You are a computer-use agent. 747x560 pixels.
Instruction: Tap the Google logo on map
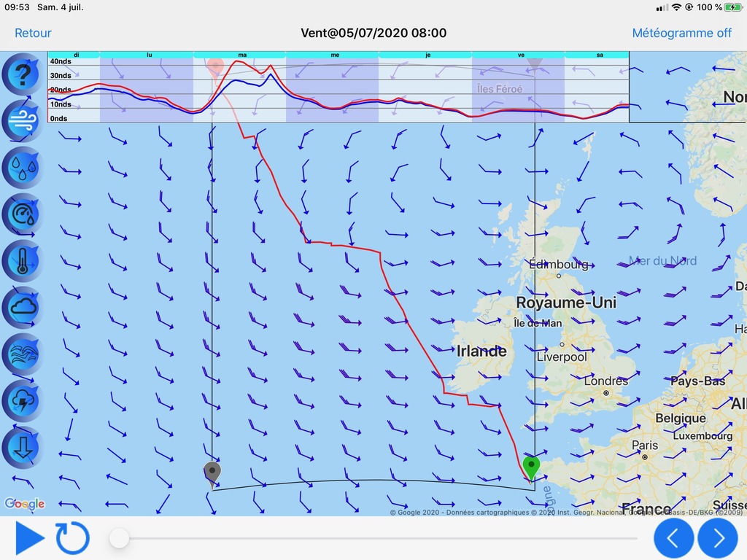click(25, 504)
